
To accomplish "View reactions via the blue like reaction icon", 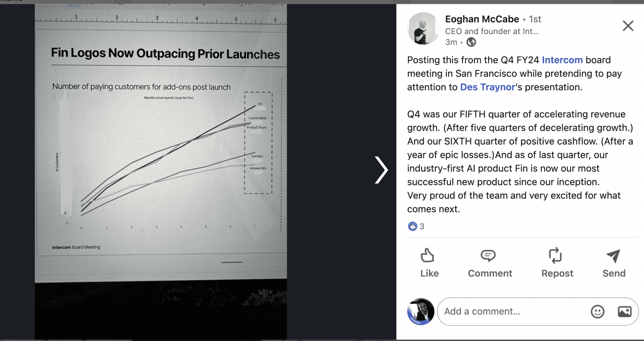I will (x=412, y=226).
